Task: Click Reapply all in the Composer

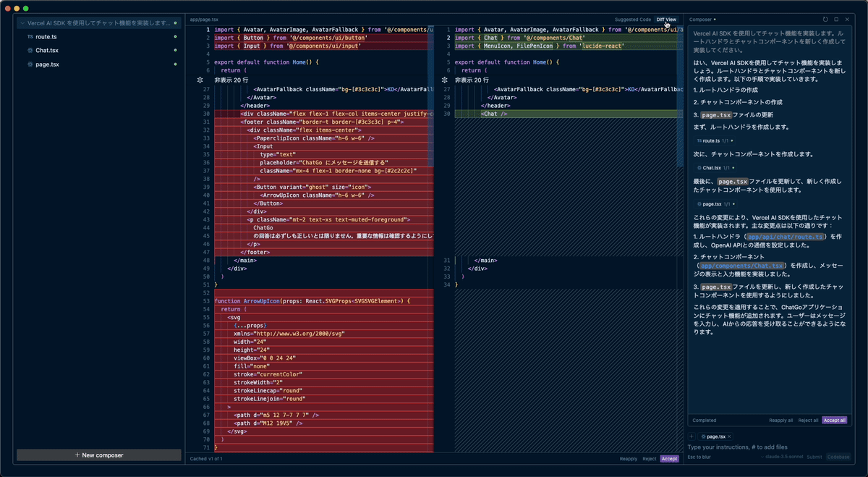Action: coord(780,420)
